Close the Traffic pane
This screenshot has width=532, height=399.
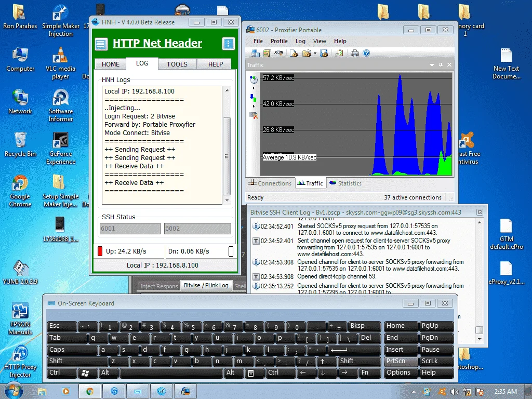pos(449,65)
